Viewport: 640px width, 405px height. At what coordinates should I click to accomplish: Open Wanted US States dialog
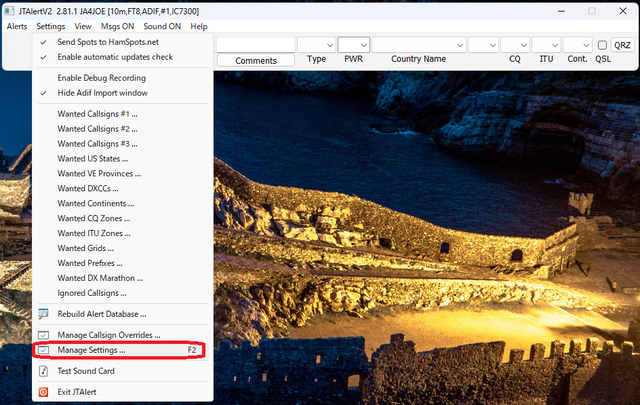122,159
